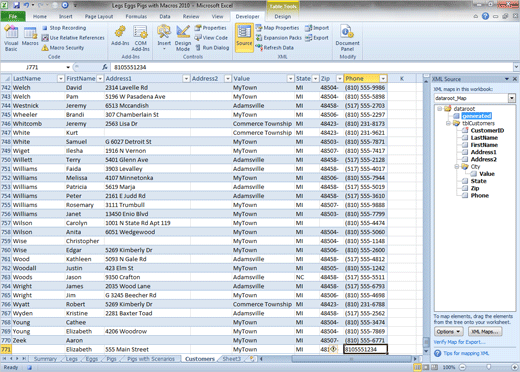
Task: Click the insert new worksheet icon
Action: (x=252, y=359)
